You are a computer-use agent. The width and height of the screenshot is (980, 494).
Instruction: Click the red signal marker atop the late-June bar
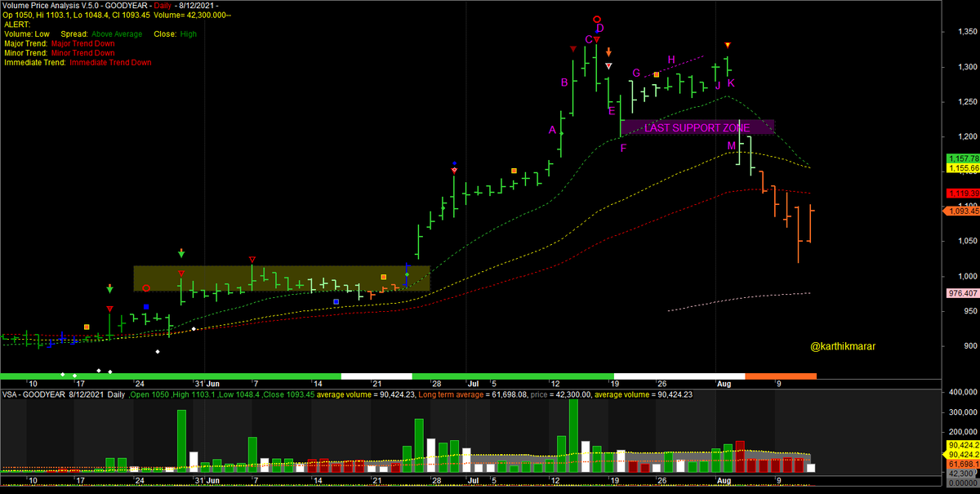tap(454, 170)
